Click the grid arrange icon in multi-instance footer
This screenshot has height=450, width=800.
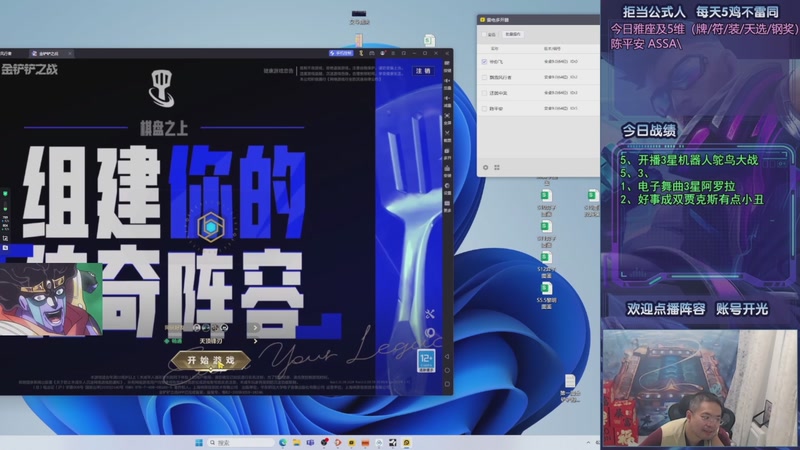497,167
